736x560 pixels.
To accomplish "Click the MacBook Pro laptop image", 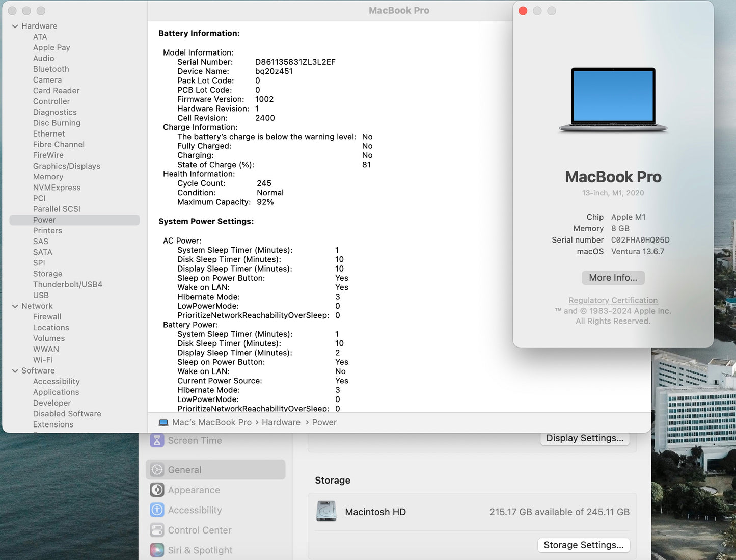I will click(613, 100).
